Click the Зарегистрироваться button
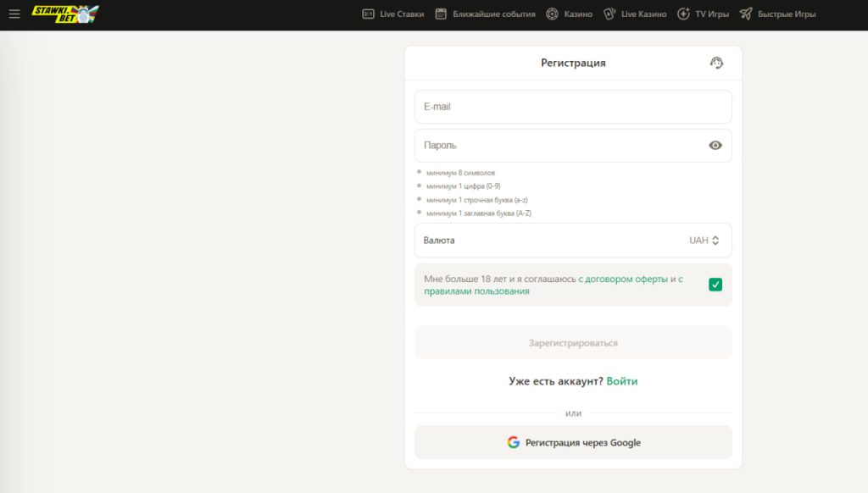This screenshot has height=493, width=868. (573, 343)
